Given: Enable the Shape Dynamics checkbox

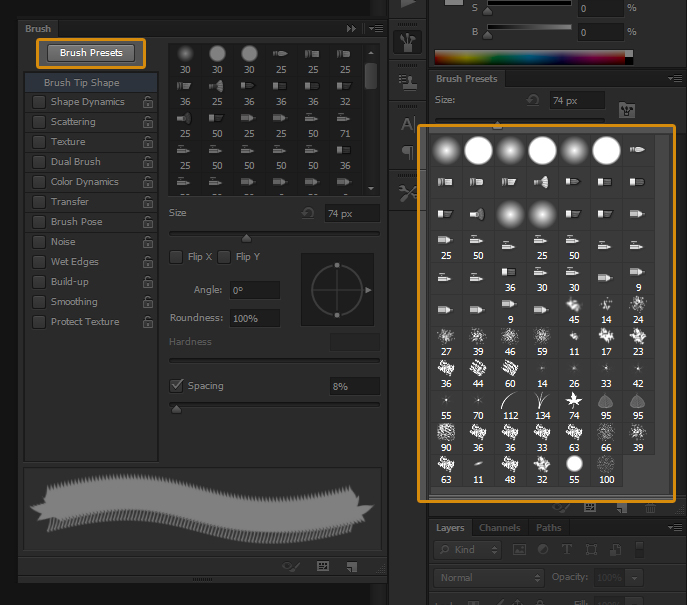Looking at the screenshot, I should click(x=39, y=102).
